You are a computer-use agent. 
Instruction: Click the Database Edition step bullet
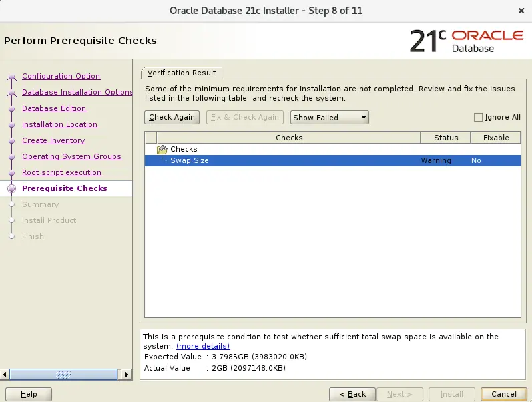[x=11, y=109]
